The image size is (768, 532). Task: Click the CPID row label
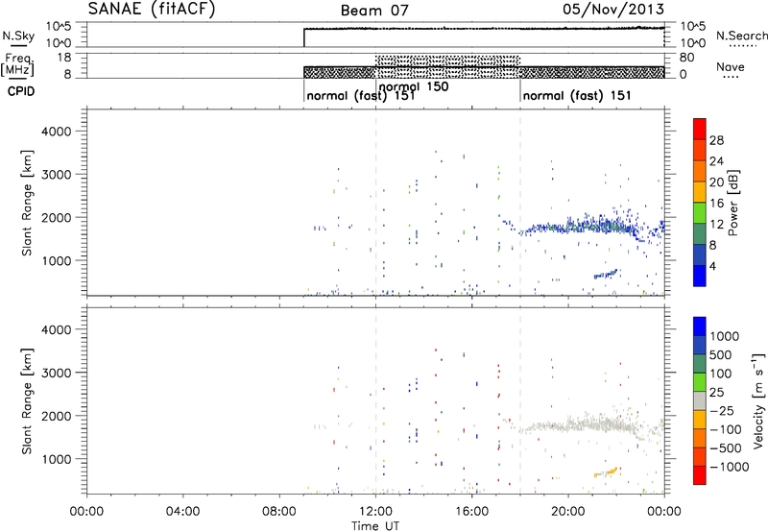(x=21, y=91)
